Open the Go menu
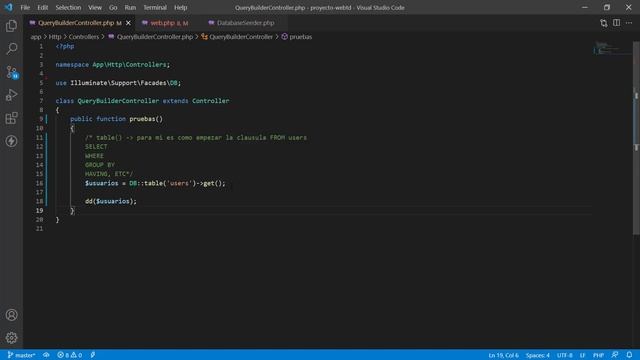Viewport: 640px width, 360px height. 113,7
